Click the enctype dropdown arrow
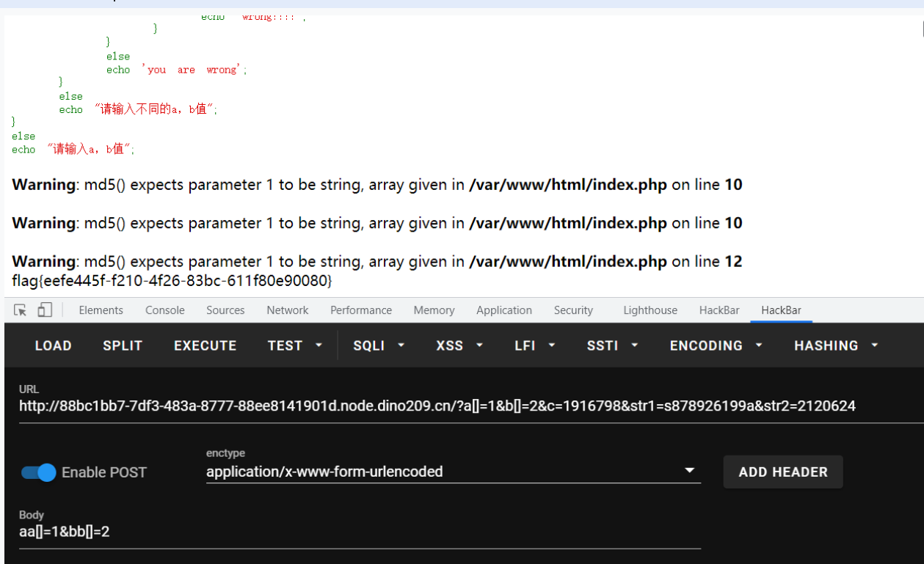Image resolution: width=924 pixels, height=564 pixels. (x=689, y=470)
